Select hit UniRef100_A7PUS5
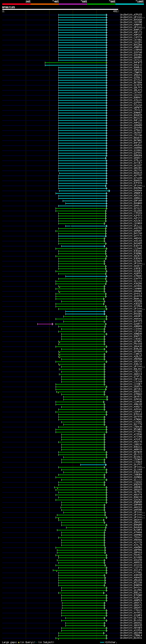Screen dimensions: 146x644 point(131,15)
